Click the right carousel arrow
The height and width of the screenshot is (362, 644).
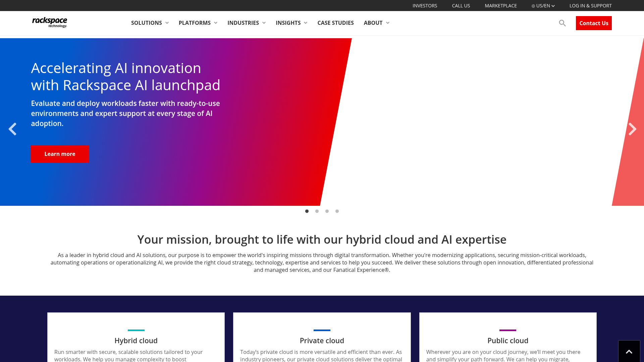coord(633,129)
